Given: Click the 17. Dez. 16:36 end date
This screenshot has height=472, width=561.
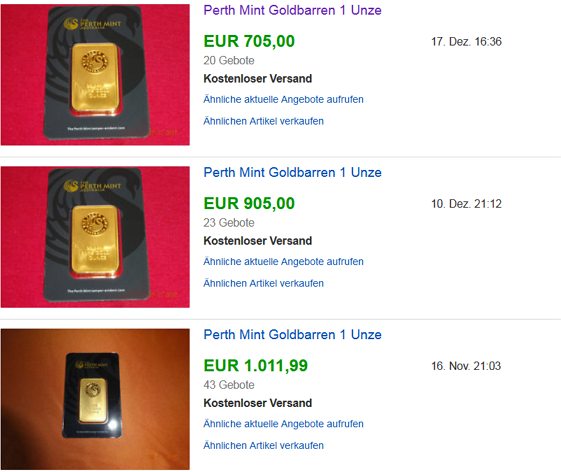Looking at the screenshot, I should pyautogui.click(x=466, y=42).
